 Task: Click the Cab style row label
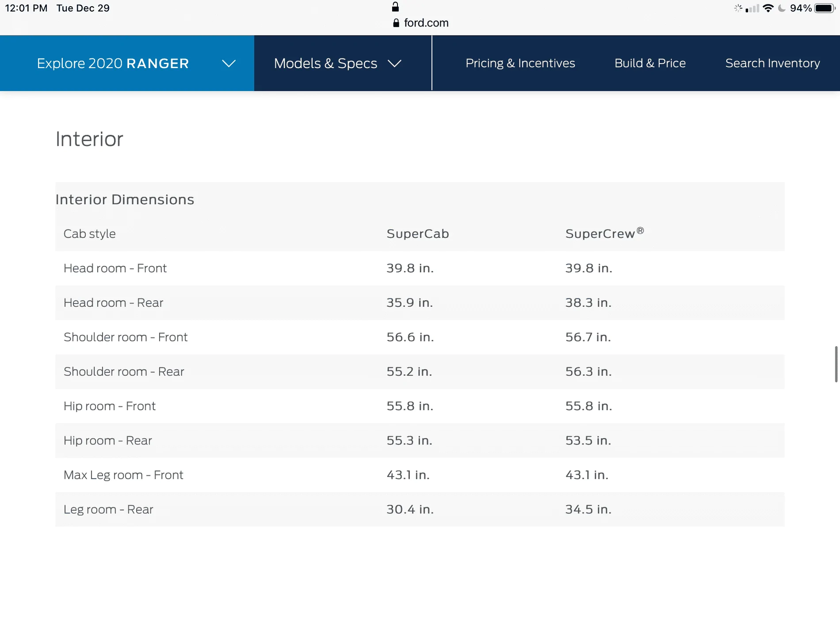pos(90,233)
